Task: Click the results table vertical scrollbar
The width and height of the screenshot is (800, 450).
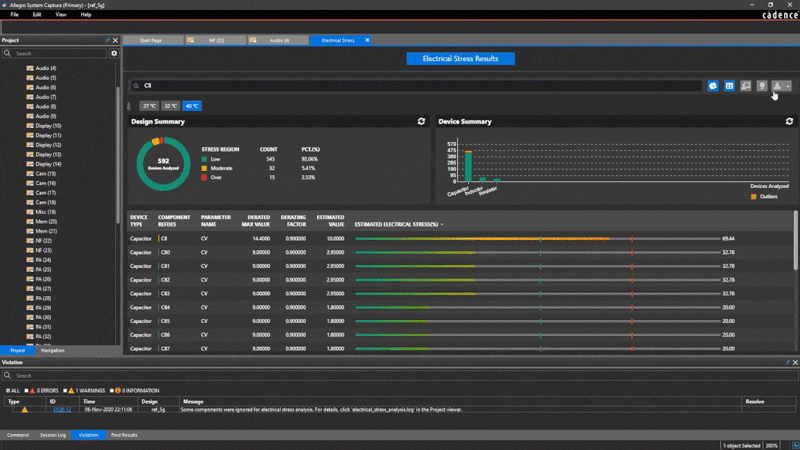Action: (795, 240)
